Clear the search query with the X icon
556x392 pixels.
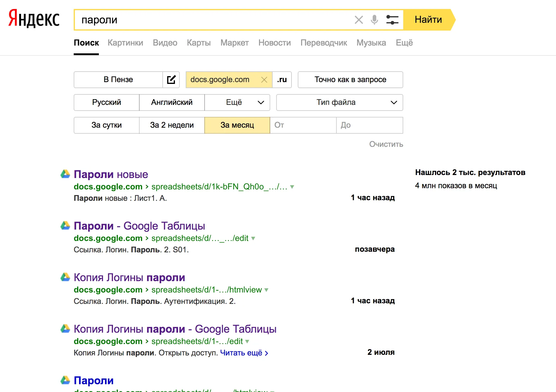(359, 20)
